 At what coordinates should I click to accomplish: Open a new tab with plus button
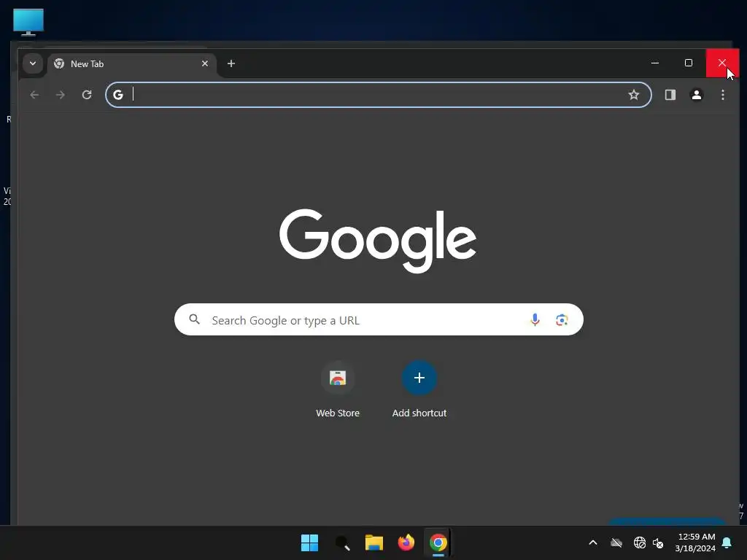(231, 63)
